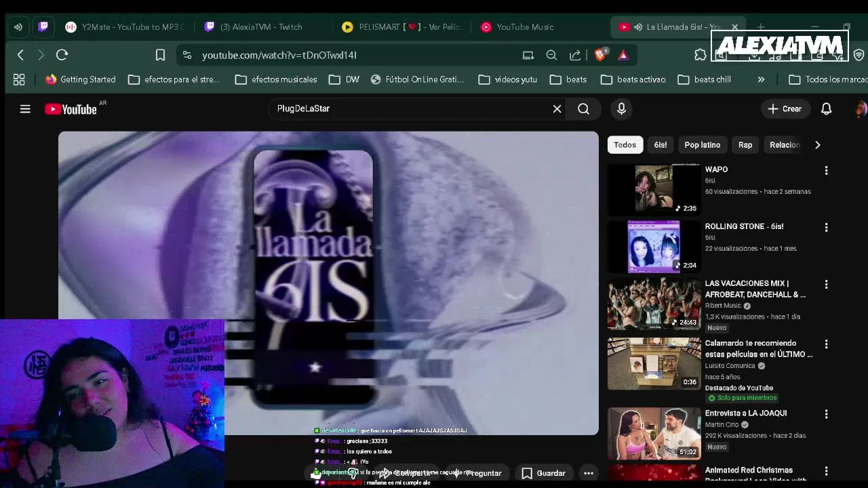This screenshot has height=488, width=868.
Task: Expand efectos musicales bookmark folder
Action: coord(276,79)
